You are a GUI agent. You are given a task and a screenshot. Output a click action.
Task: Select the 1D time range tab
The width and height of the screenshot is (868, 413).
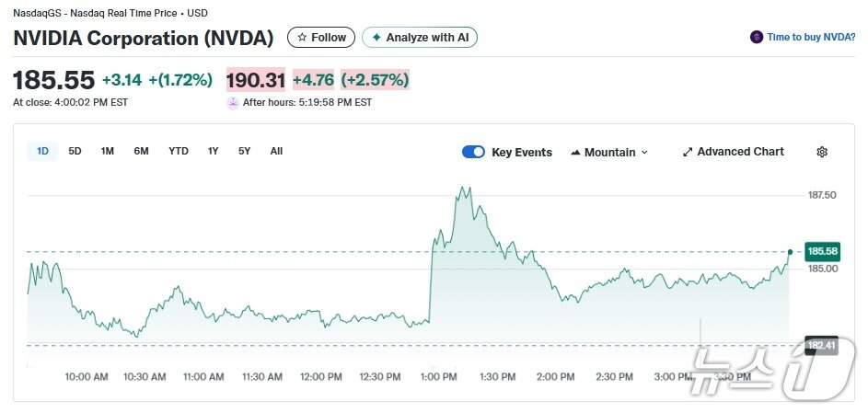coord(42,151)
